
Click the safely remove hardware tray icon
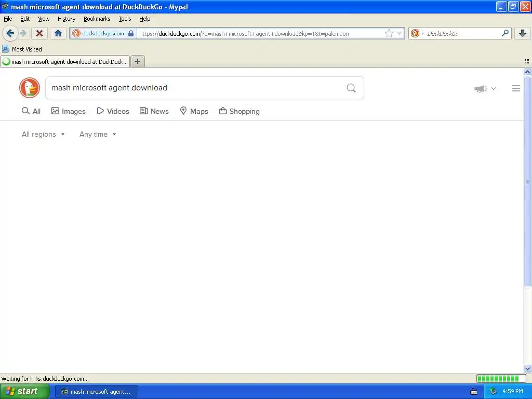pos(494,392)
